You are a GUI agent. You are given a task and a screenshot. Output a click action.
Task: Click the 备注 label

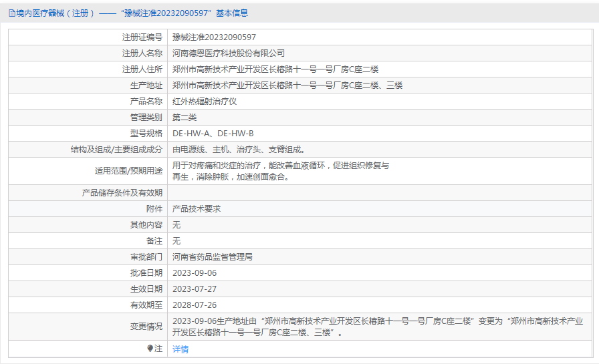pyautogui.click(x=154, y=241)
